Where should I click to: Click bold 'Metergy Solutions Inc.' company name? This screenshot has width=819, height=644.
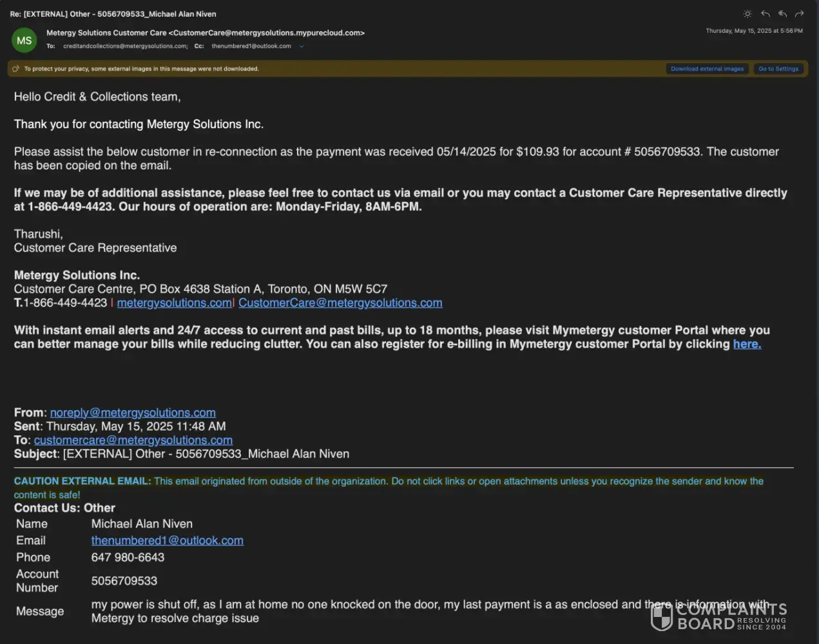pyautogui.click(x=77, y=275)
